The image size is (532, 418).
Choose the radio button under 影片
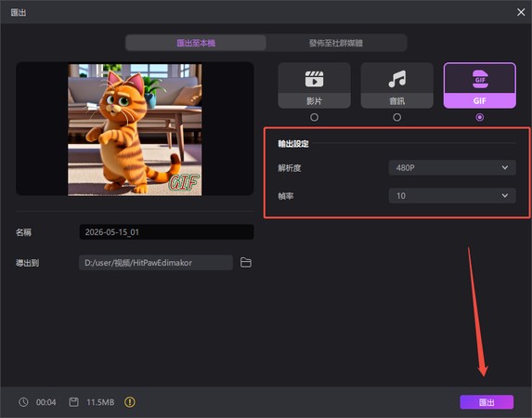pyautogui.click(x=314, y=117)
